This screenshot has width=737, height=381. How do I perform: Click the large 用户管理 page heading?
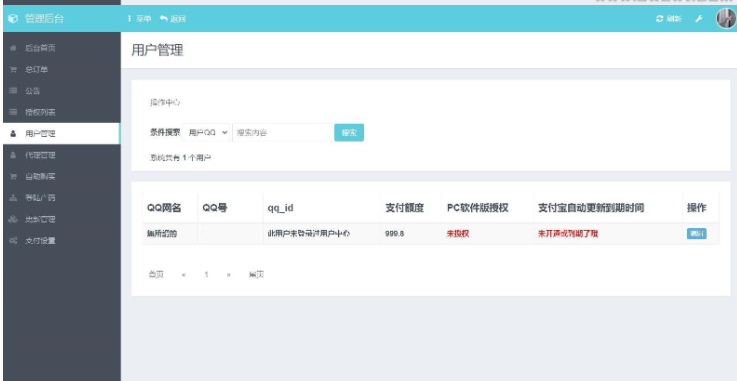[157, 50]
